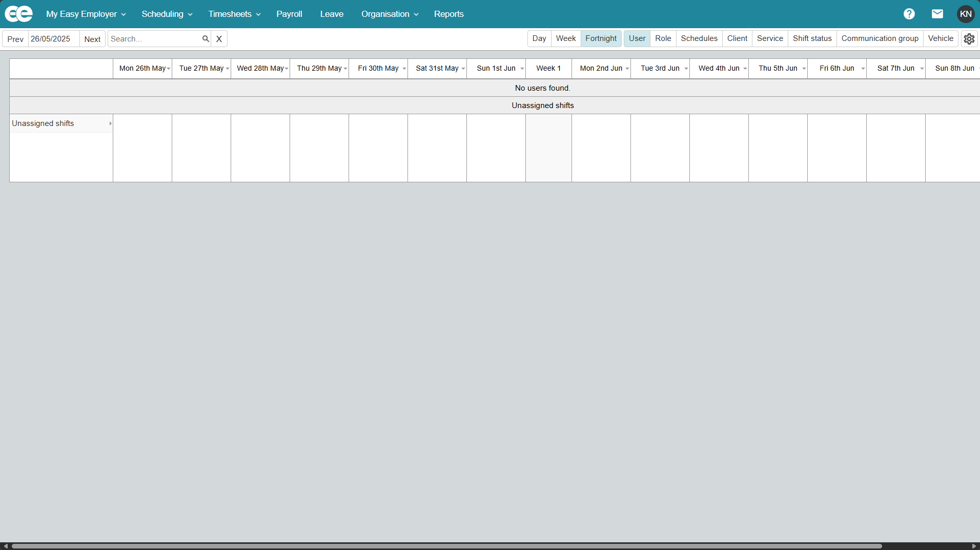Clear the search with the X icon

pos(219,38)
